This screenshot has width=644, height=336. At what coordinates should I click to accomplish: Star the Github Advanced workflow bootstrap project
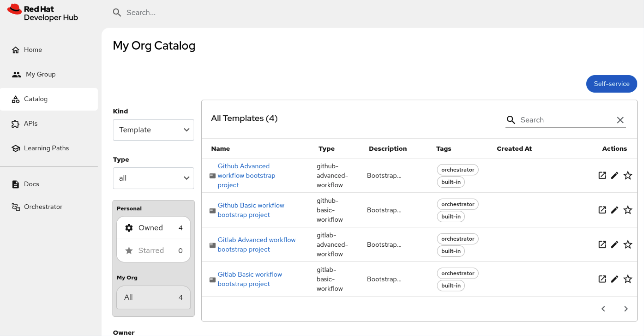(x=628, y=175)
